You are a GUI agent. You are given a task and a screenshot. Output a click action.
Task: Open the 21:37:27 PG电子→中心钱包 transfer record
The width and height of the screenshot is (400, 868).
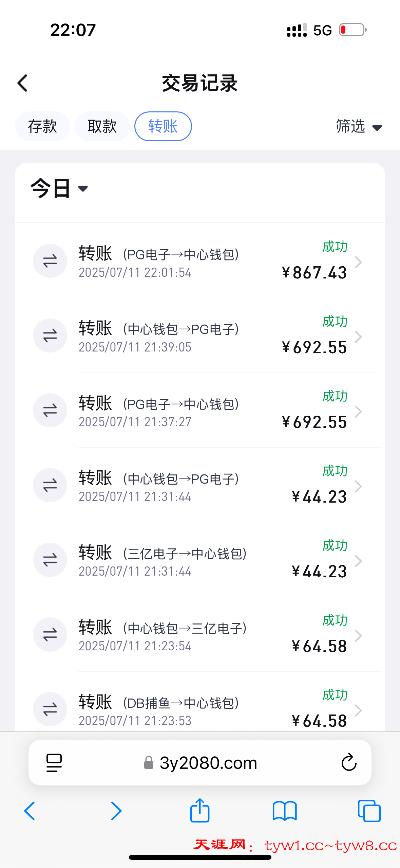197,411
